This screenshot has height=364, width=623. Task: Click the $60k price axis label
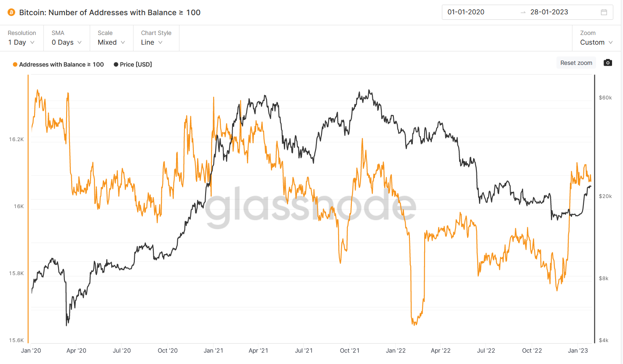pyautogui.click(x=605, y=98)
